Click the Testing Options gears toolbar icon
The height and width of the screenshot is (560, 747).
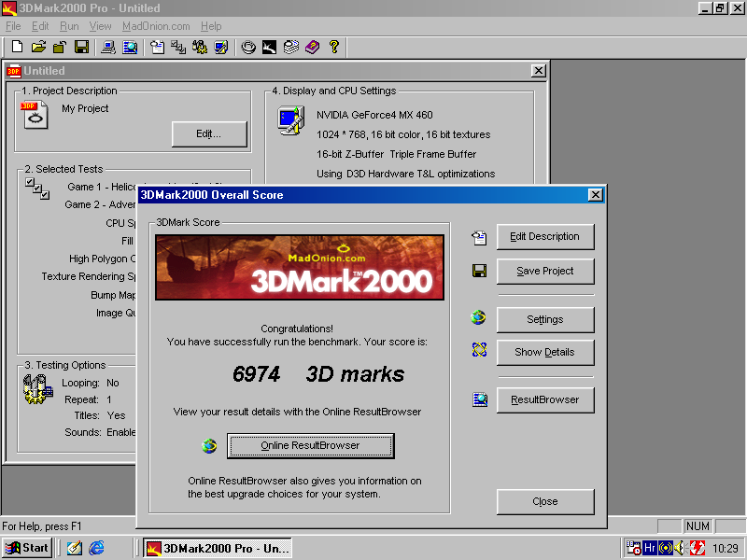tap(200, 47)
